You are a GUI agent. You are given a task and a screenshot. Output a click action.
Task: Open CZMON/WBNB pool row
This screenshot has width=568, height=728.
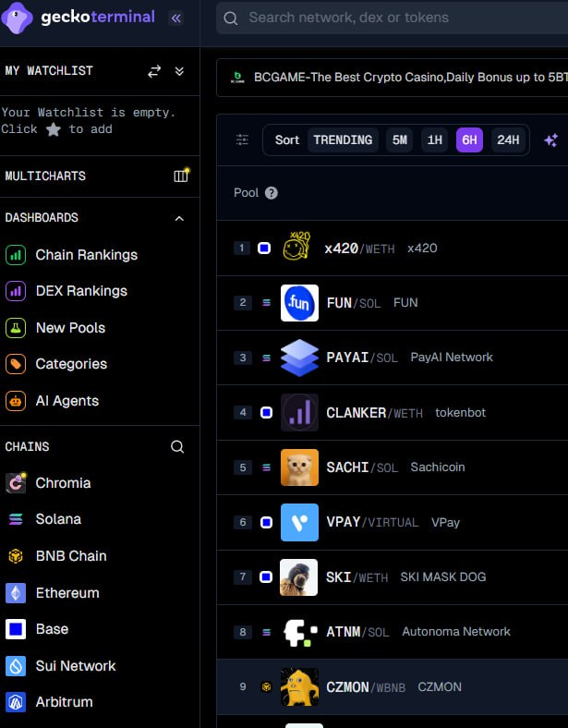[x=393, y=686]
